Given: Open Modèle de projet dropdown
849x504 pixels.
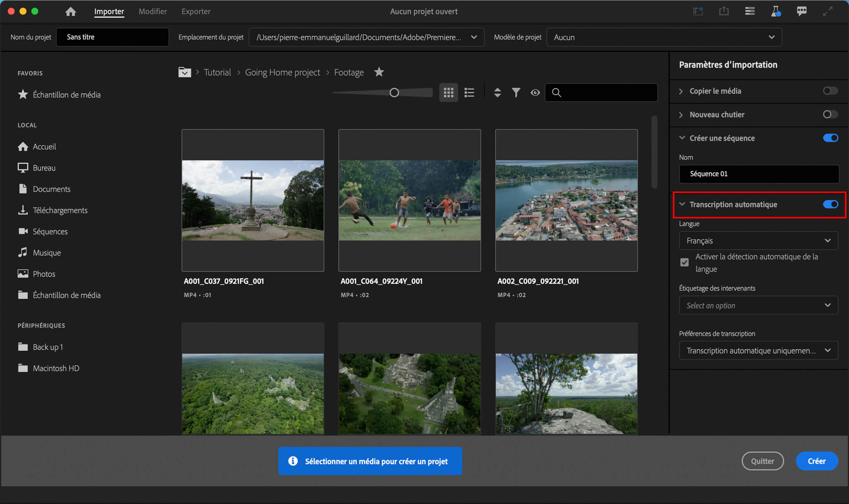Looking at the screenshot, I should tap(664, 37).
